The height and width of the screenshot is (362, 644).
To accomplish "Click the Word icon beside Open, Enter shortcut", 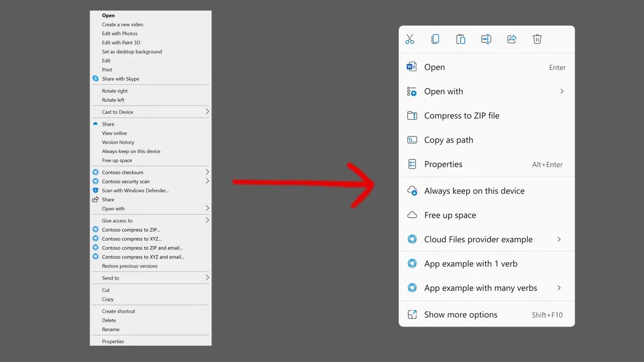I will (x=412, y=67).
